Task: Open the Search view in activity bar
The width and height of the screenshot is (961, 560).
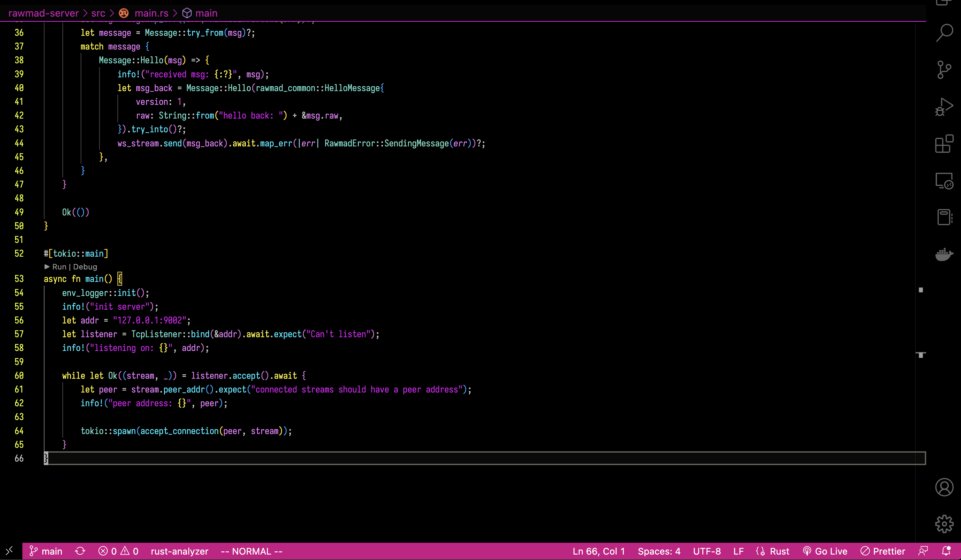Action: coord(944,33)
